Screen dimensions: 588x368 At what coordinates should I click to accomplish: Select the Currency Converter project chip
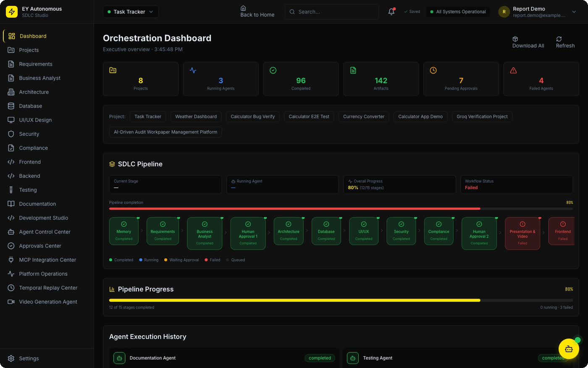(x=364, y=116)
